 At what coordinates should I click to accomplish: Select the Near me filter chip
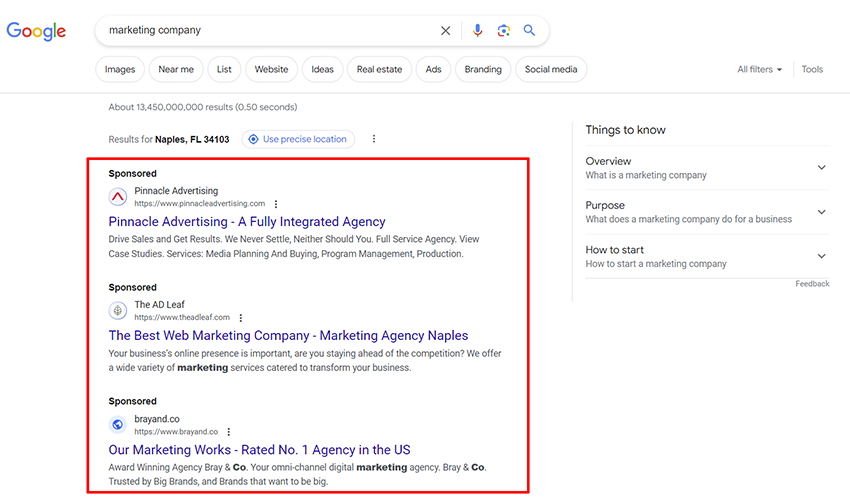pos(176,69)
